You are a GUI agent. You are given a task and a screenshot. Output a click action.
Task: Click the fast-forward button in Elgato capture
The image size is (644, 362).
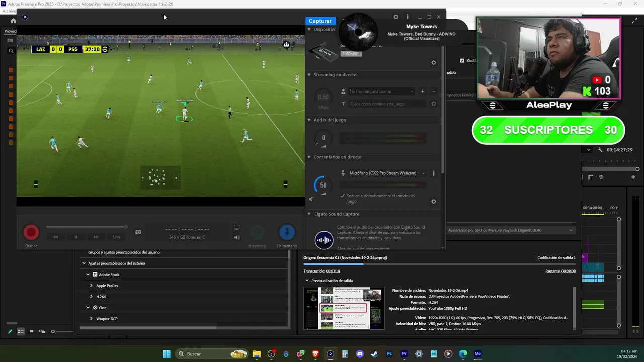pos(96,237)
